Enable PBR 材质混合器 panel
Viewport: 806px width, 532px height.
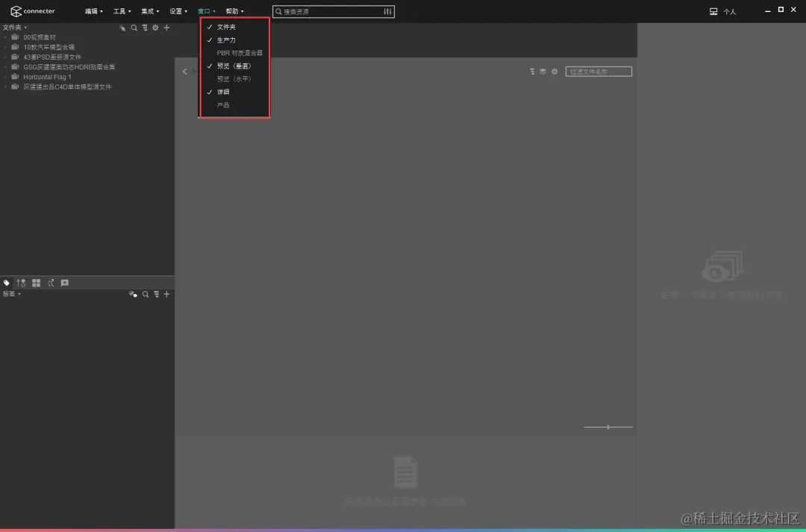click(234, 52)
